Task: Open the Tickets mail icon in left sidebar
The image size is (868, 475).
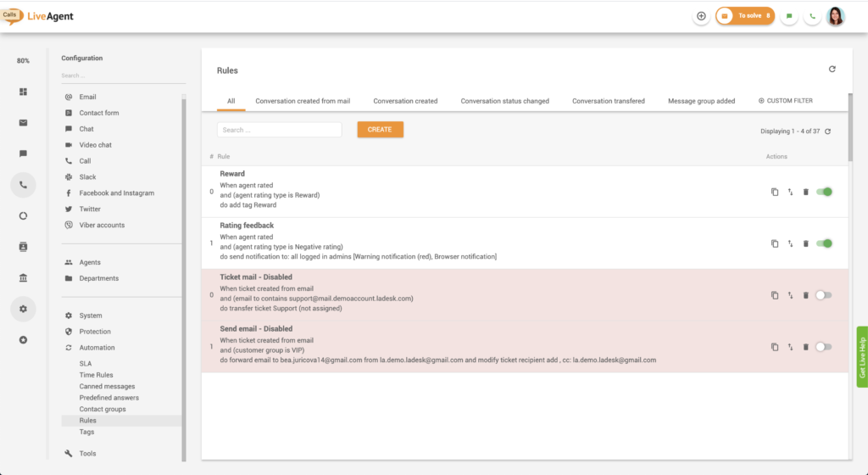Action: point(23,122)
